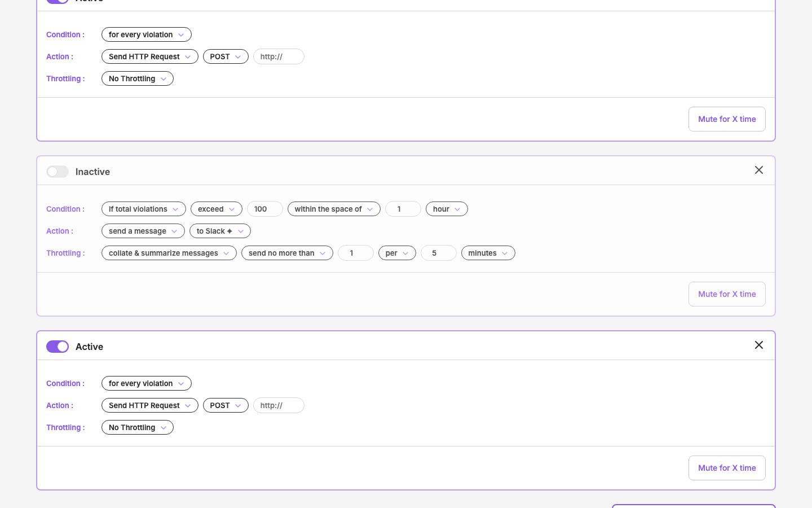
Task: Click 'Mute for X time' in Inactive rule
Action: [x=727, y=294]
